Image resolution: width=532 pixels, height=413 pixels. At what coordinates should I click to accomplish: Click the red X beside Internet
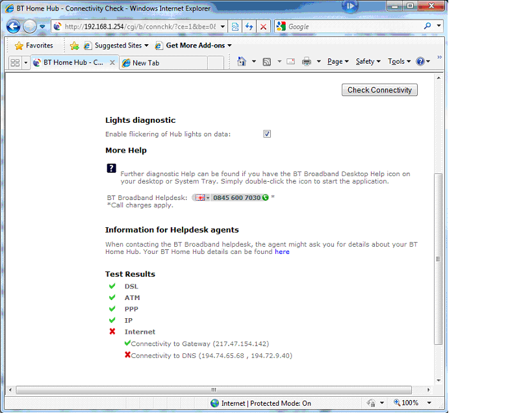(112, 331)
